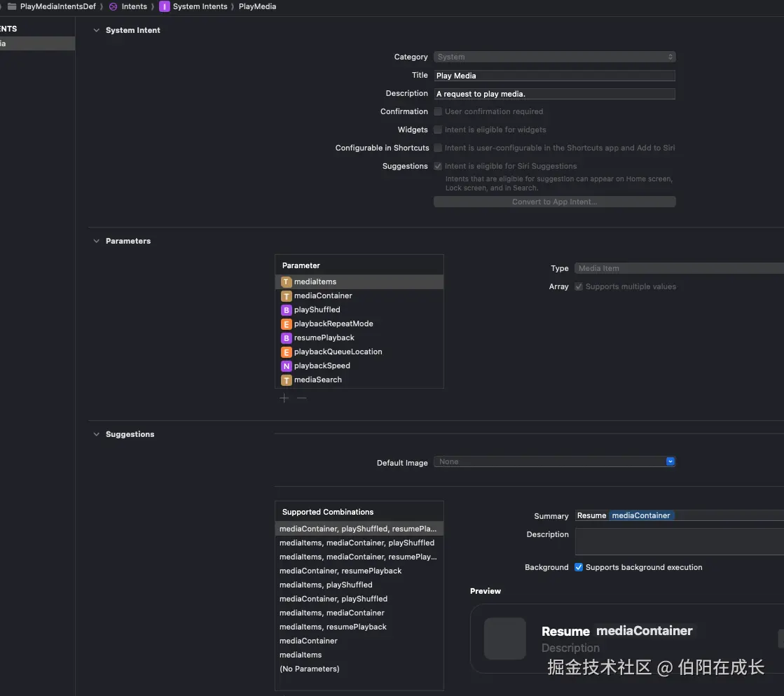Select the playbackRepeatMode parameter row
Screen dimensions: 784x696
tap(359, 323)
